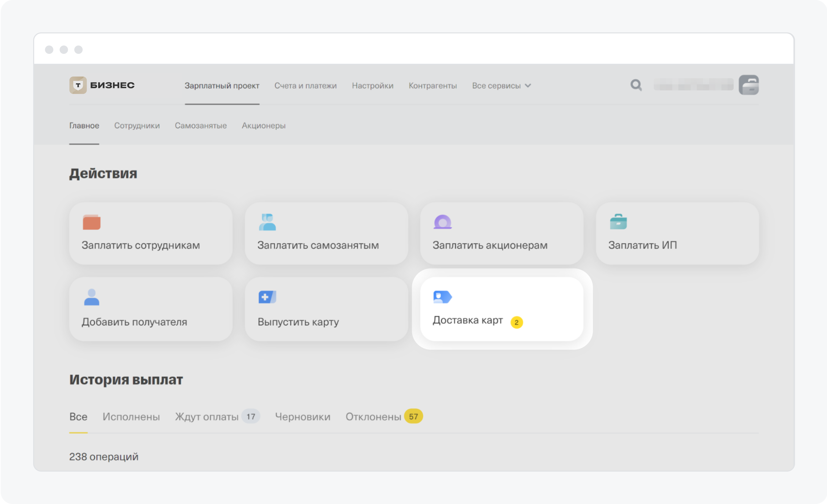Viewport: 827px width, 504px height.
Task: Click the Настройки menu item
Action: click(373, 86)
